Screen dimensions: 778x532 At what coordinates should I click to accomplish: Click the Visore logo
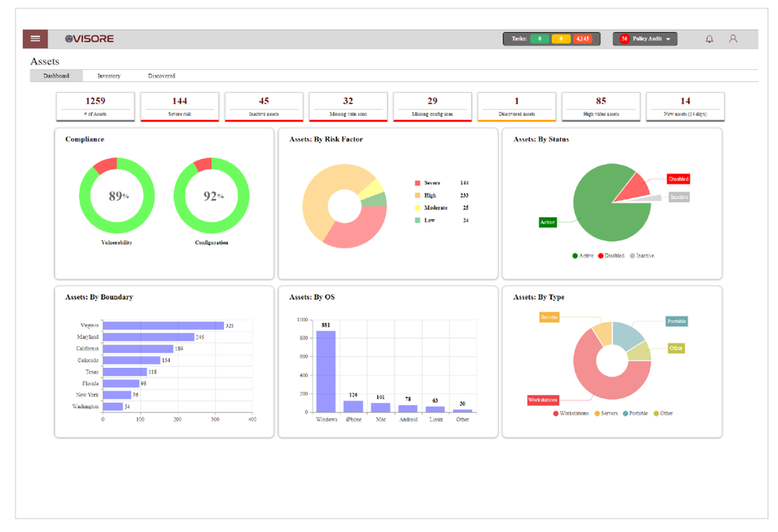(89, 39)
